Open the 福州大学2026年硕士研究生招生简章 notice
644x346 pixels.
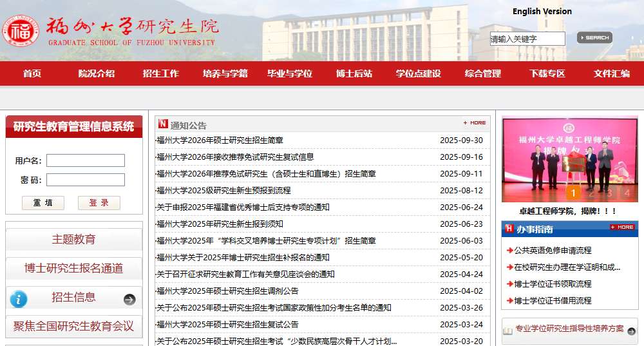(220, 140)
